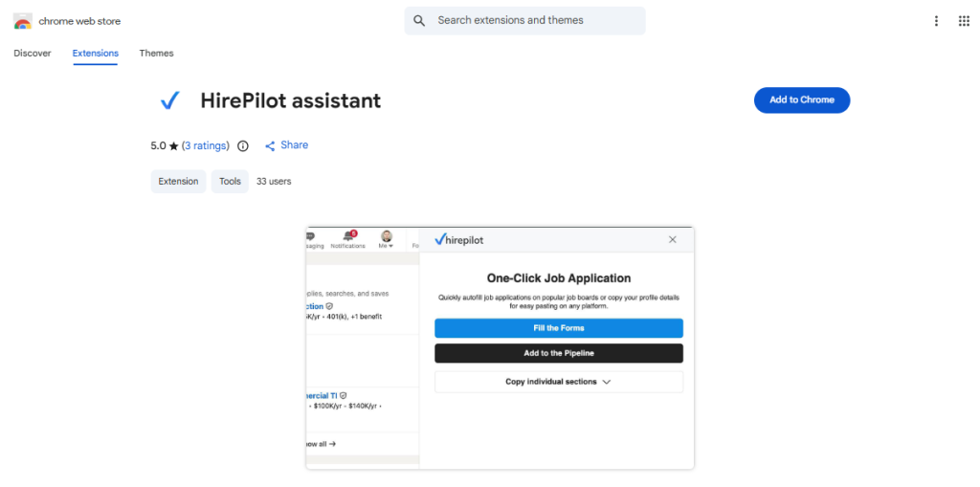This screenshot has width=980, height=487.
Task: Click the extension preview screenshot image
Action: [x=500, y=347]
